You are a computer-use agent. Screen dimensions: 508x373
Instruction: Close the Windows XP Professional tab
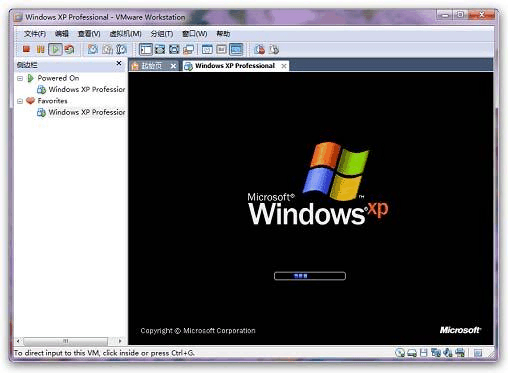point(284,66)
